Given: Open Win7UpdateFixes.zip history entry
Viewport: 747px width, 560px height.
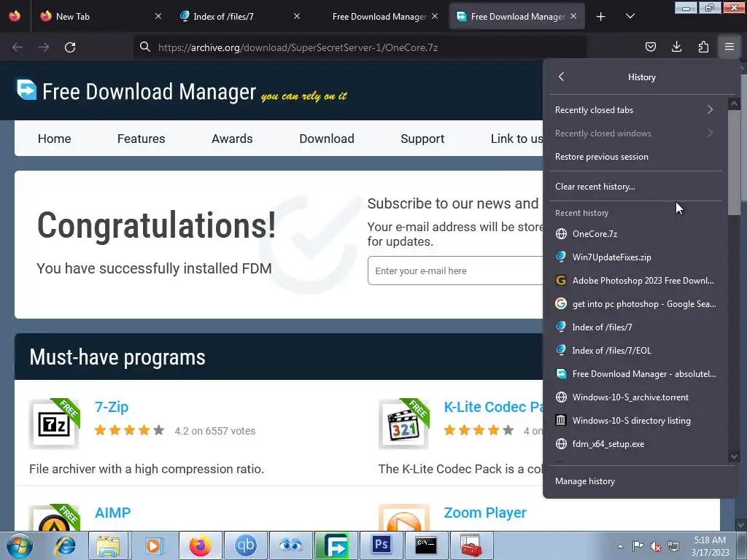Looking at the screenshot, I should tap(635, 257).
